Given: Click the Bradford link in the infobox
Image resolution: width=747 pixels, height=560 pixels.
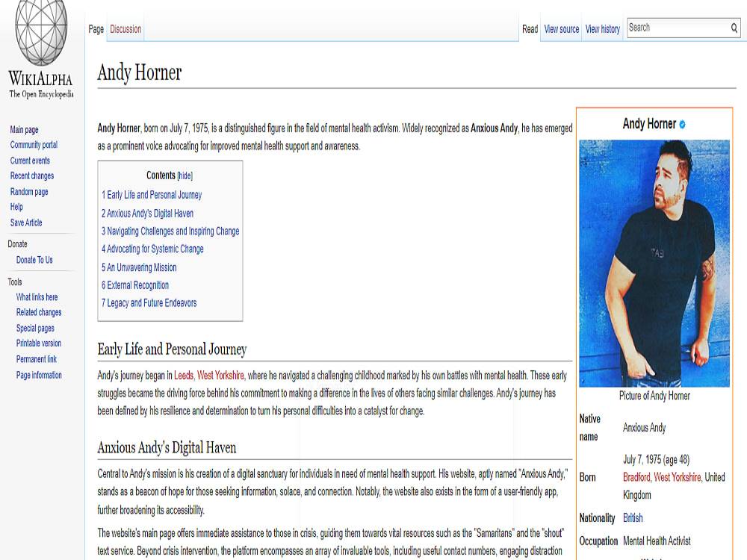Looking at the screenshot, I should click(x=635, y=477).
